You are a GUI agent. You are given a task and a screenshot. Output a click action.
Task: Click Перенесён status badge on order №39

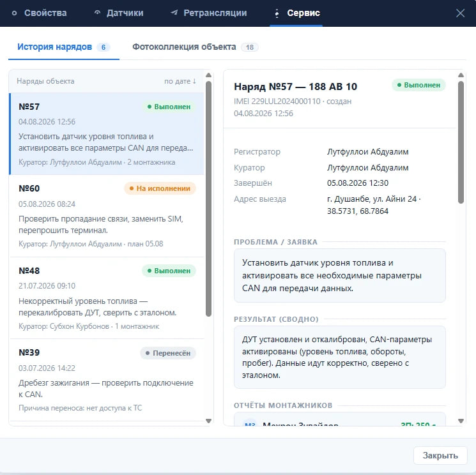point(168,353)
